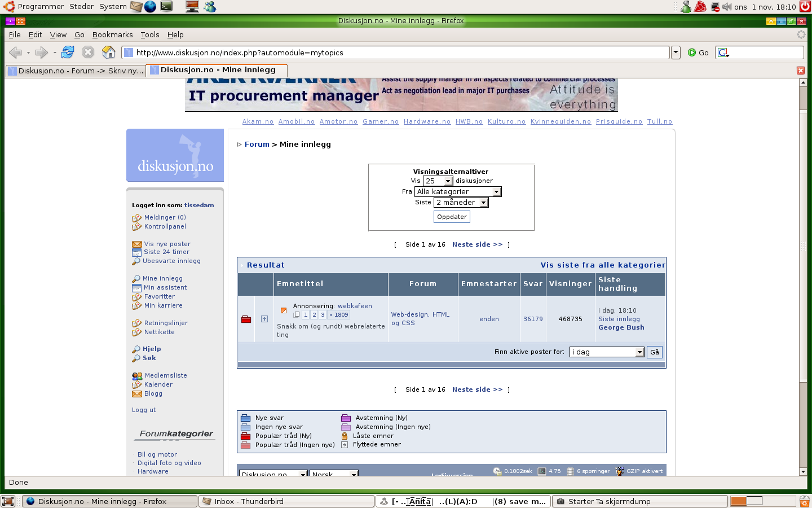Click the George Bush last poster link

point(621,327)
